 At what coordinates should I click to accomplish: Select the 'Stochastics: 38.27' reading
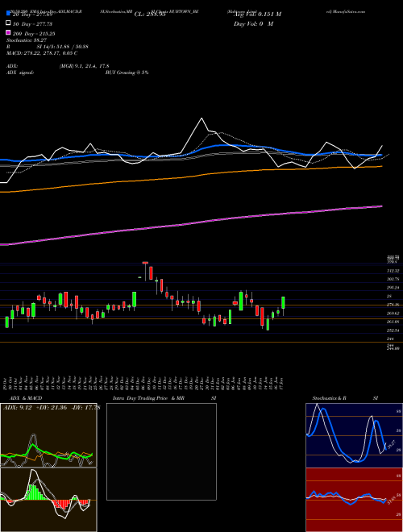tap(27, 40)
